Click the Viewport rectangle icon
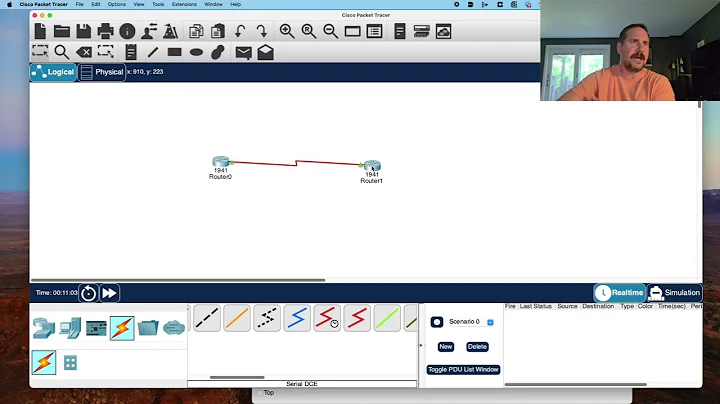Viewport: 720px width, 404px height. (x=353, y=31)
